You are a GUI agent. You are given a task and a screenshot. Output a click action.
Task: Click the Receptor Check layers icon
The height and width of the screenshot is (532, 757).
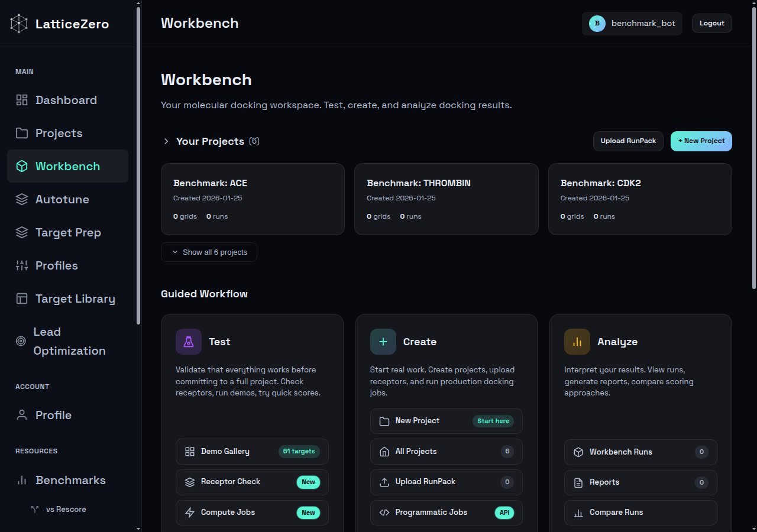coord(190,482)
